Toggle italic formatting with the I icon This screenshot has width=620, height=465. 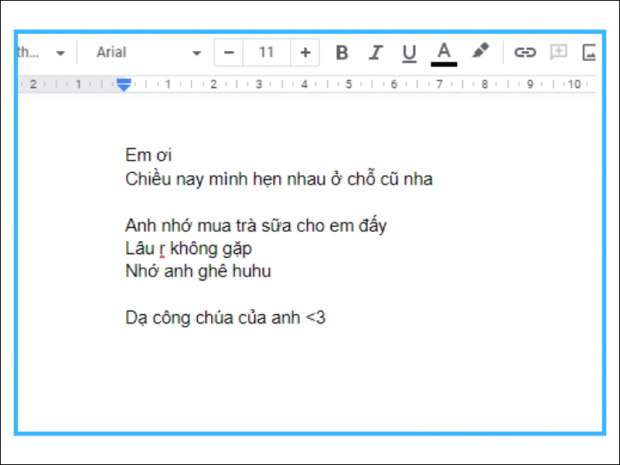pos(375,52)
